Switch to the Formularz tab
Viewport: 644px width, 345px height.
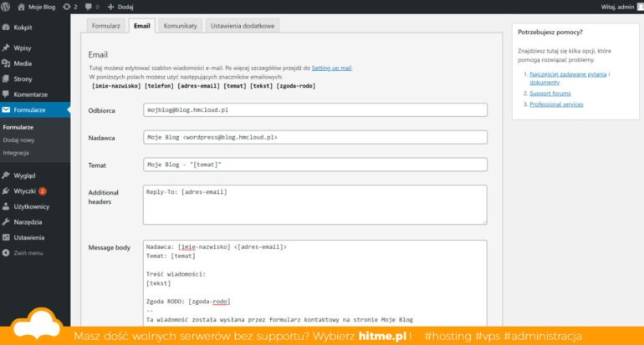106,26
